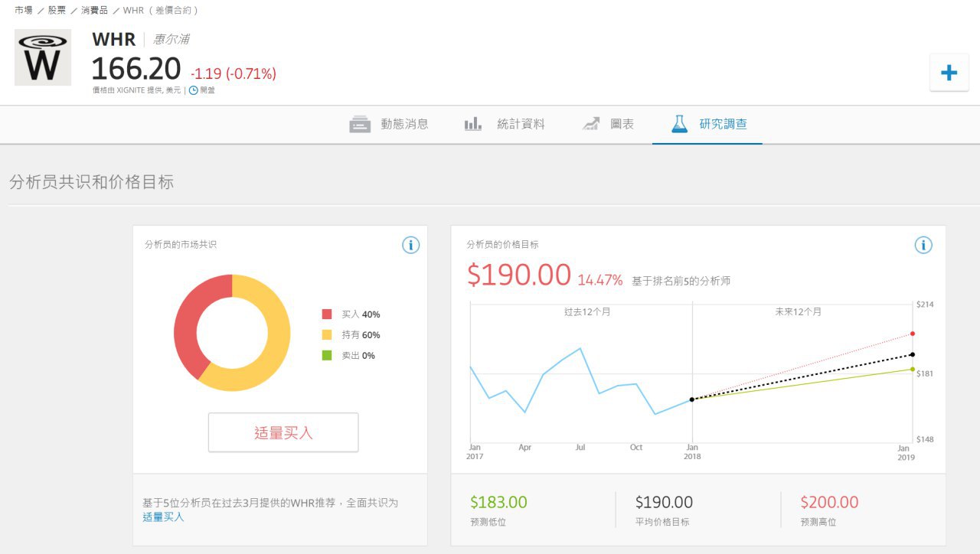Click the red 买入 40% legend swatch
The width and height of the screenshot is (980, 554).
327,314
